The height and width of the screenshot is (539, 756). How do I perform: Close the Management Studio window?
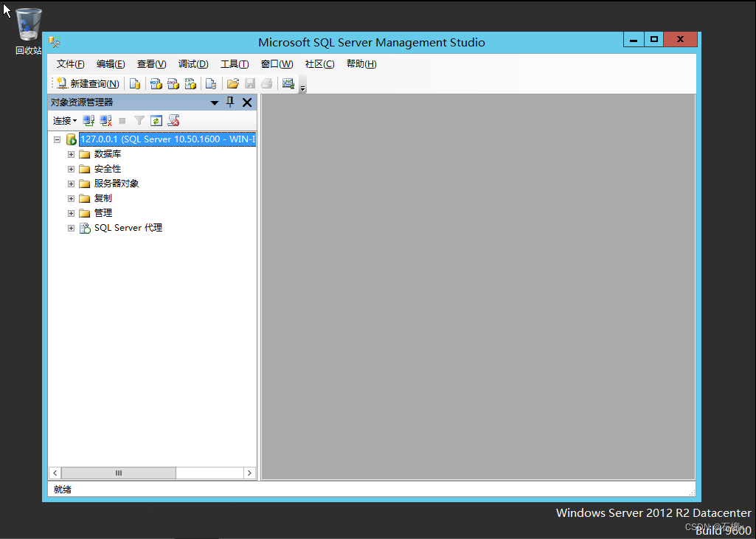pos(680,40)
